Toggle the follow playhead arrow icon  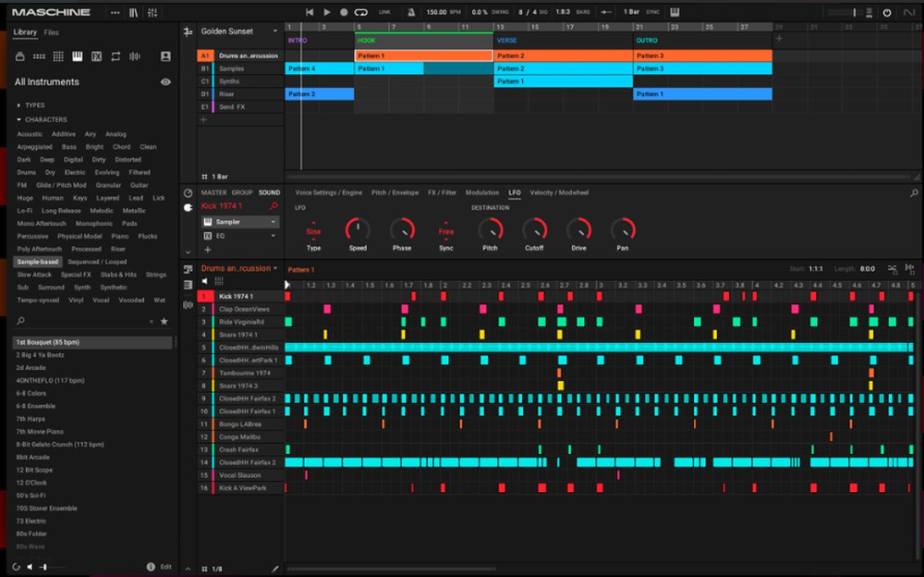click(x=606, y=12)
